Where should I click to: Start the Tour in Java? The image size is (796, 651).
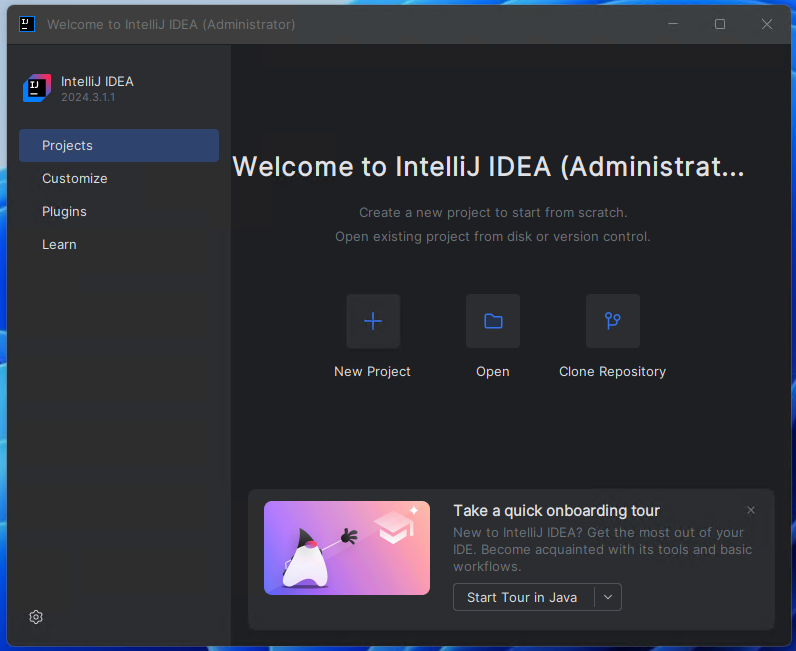pos(523,597)
